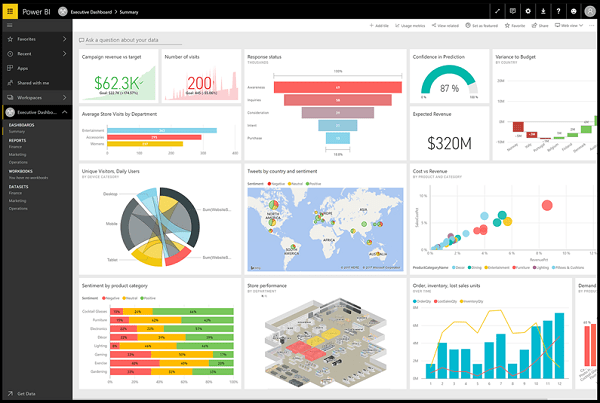The width and height of the screenshot is (600, 403).
Task: Open the more options ellipsis in the toolbar
Action: [592, 26]
